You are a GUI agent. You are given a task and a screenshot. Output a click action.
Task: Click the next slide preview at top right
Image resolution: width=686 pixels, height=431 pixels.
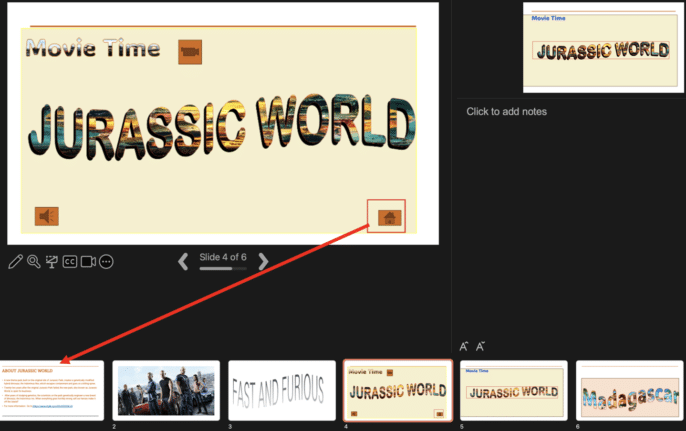click(599, 46)
